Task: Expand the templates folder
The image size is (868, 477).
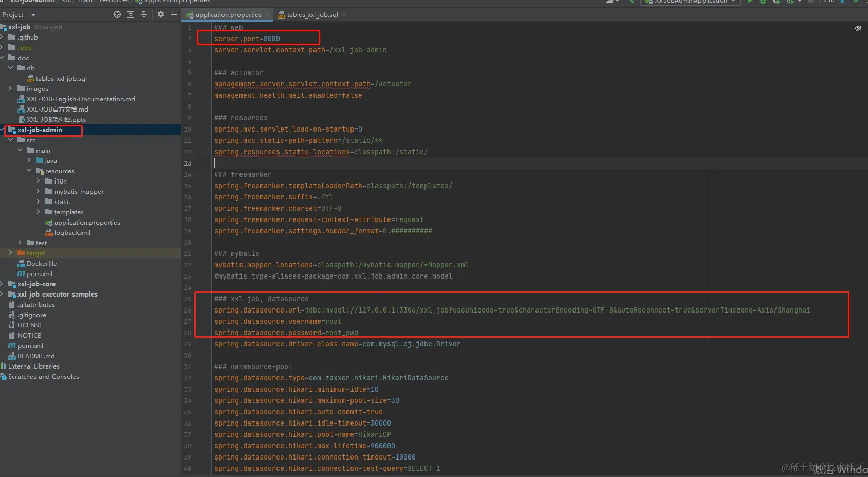Action: coord(39,212)
